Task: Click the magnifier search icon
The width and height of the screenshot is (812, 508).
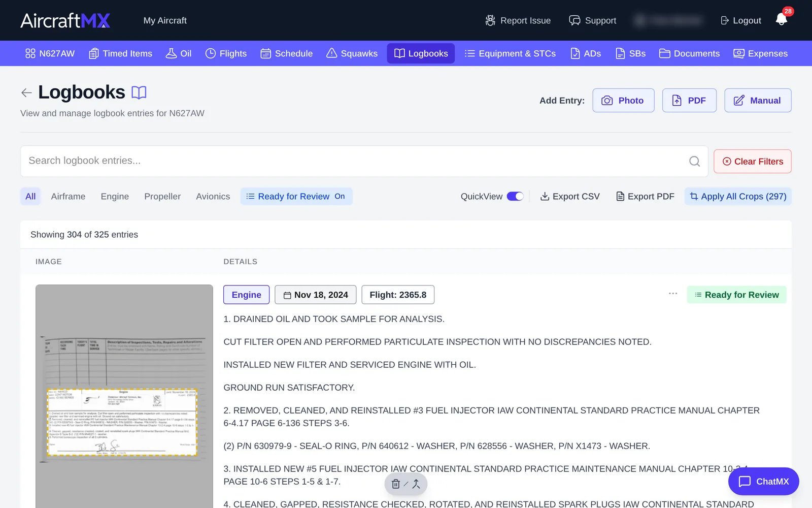Action: [694, 162]
